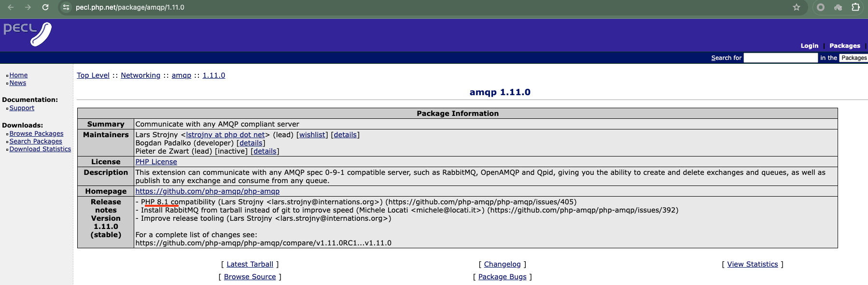868x285 pixels.
Task: Click the Summary row label
Action: point(106,124)
